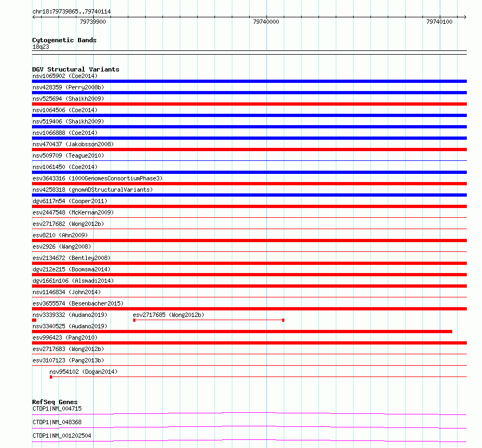Open transcript CTDP1|NM_004715
482x448 pixels.
(57, 408)
